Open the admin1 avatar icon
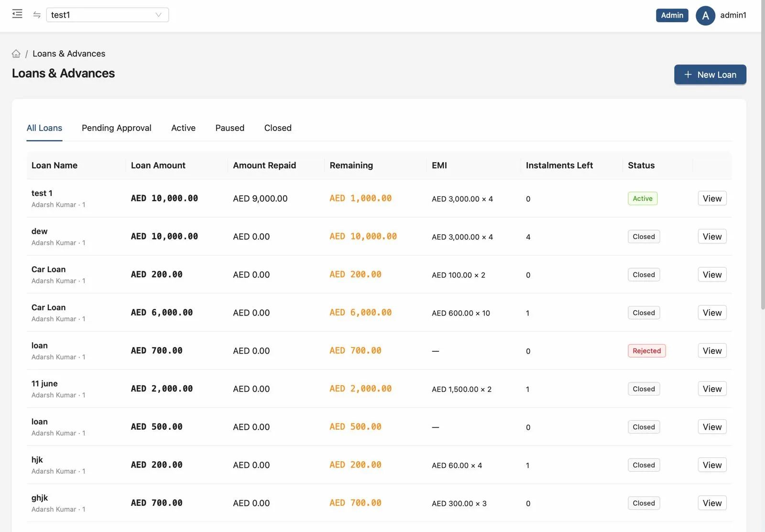This screenshot has height=532, width=765. tap(705, 15)
